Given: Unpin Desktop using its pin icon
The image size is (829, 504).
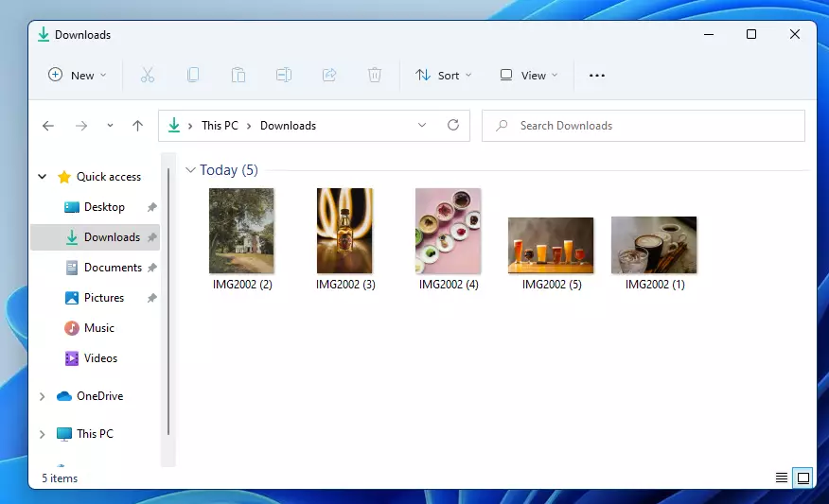Looking at the screenshot, I should 151,207.
